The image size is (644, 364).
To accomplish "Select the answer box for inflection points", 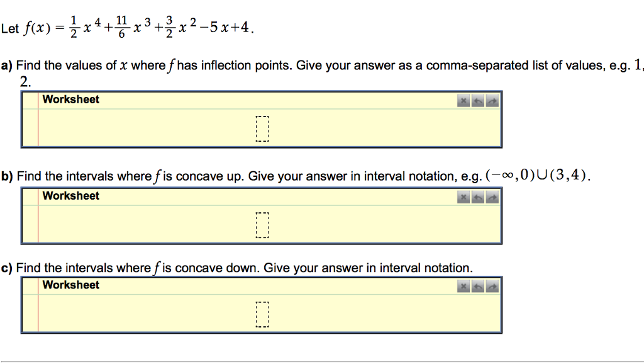I will coord(263,128).
